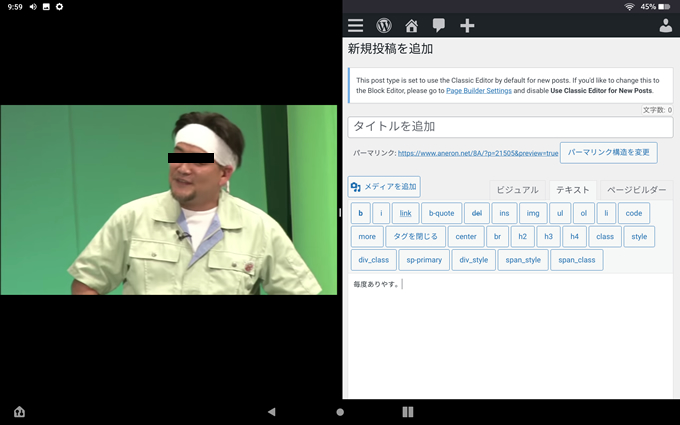Tap the 9:59 clock in status bar
This screenshot has height=425, width=680.
15,7
